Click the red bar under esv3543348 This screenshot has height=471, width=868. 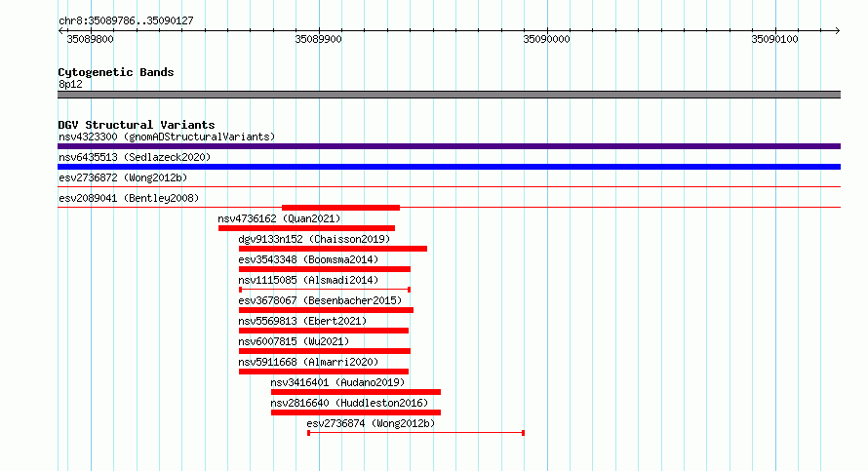pyautogui.click(x=325, y=269)
